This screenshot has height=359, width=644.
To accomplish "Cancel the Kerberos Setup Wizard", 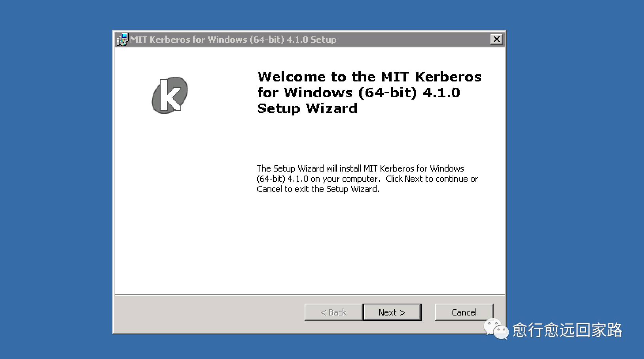I will coord(464,312).
